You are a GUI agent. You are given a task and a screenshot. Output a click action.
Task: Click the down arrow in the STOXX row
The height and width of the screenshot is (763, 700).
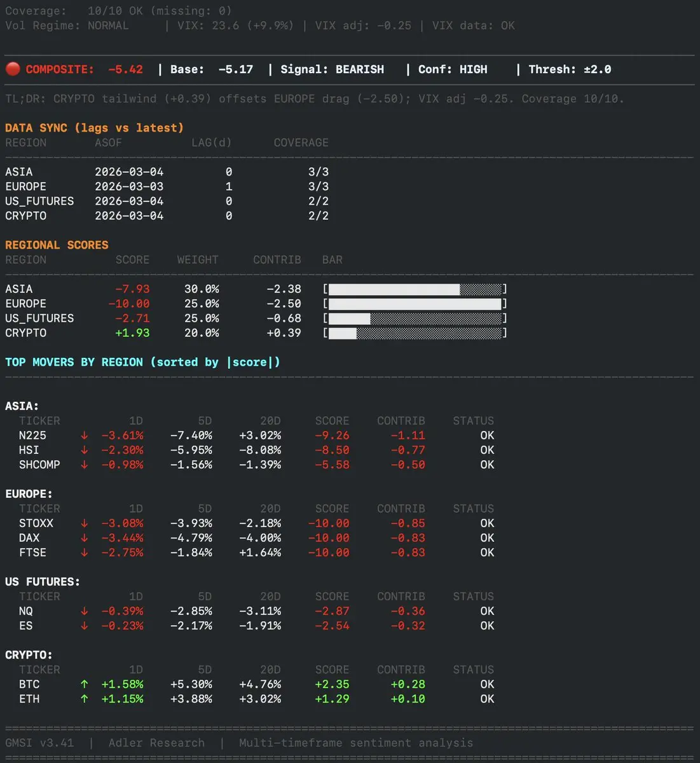tap(84, 523)
